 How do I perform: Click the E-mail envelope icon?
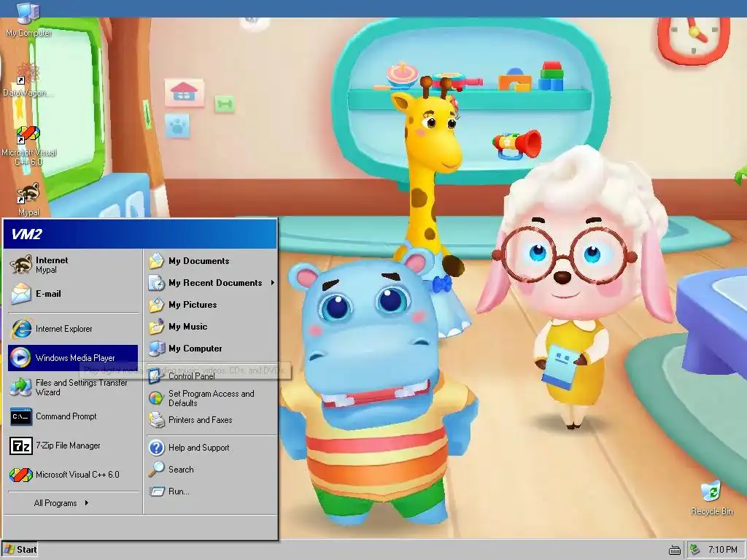pyautogui.click(x=21, y=293)
